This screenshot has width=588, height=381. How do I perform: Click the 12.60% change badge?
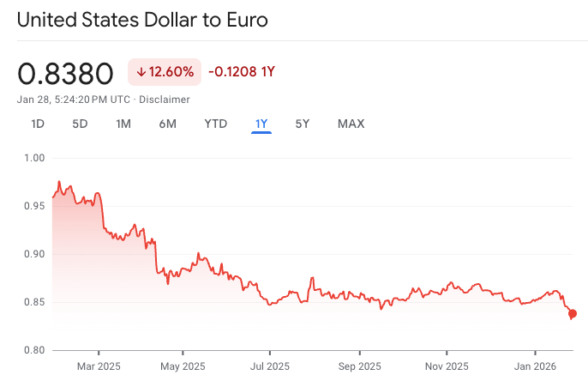click(165, 72)
